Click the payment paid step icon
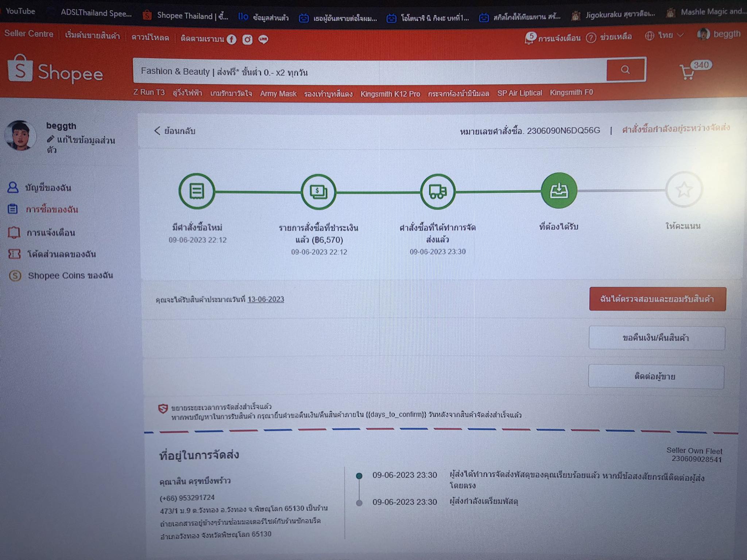Viewport: 747px width, 560px height. click(x=318, y=192)
